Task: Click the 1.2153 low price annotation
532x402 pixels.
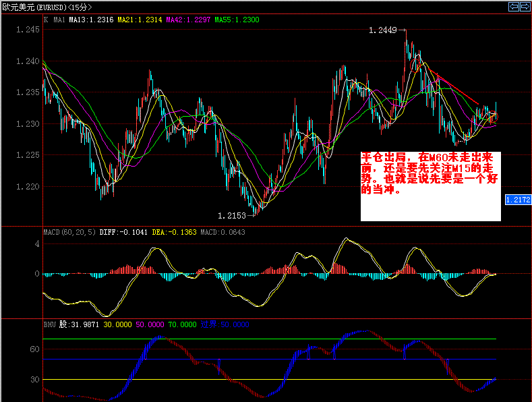Action: point(232,216)
